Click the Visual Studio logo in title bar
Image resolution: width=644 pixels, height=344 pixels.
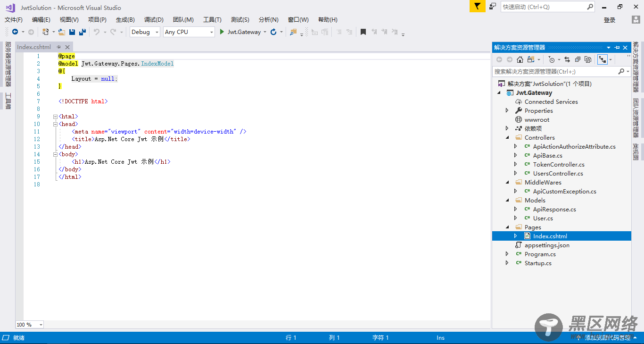(10, 8)
